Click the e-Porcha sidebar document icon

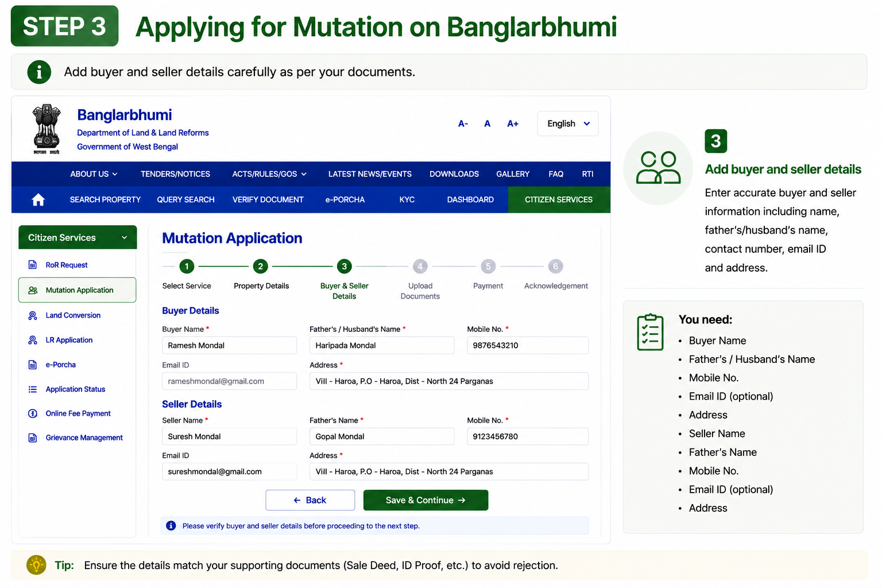[x=33, y=365]
